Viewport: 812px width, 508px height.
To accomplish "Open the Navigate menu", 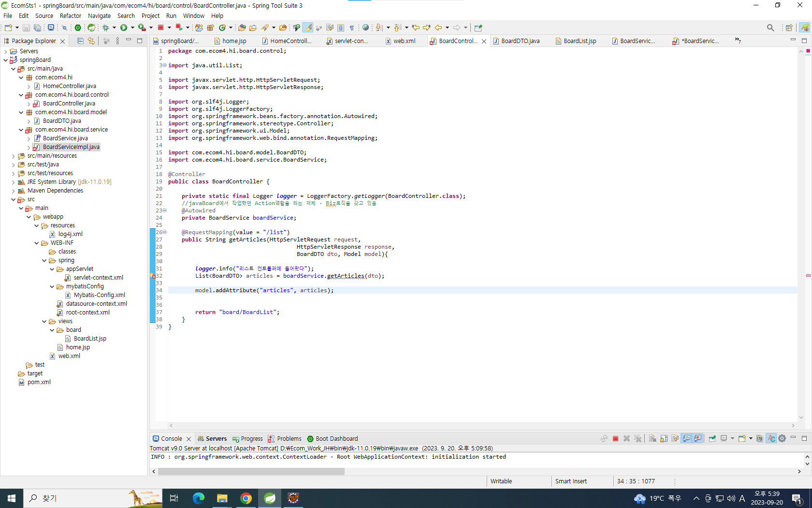I will pyautogui.click(x=99, y=15).
